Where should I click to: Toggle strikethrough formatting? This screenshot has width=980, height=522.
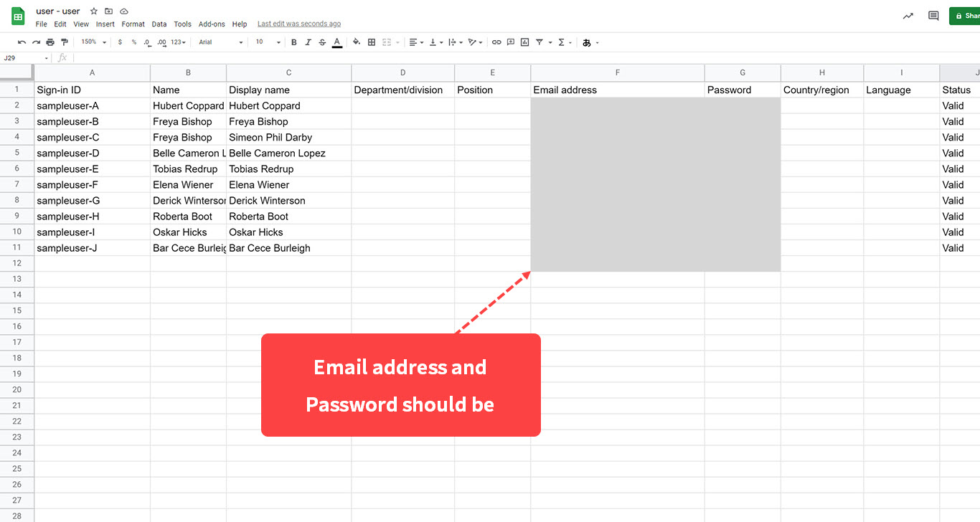coord(322,42)
